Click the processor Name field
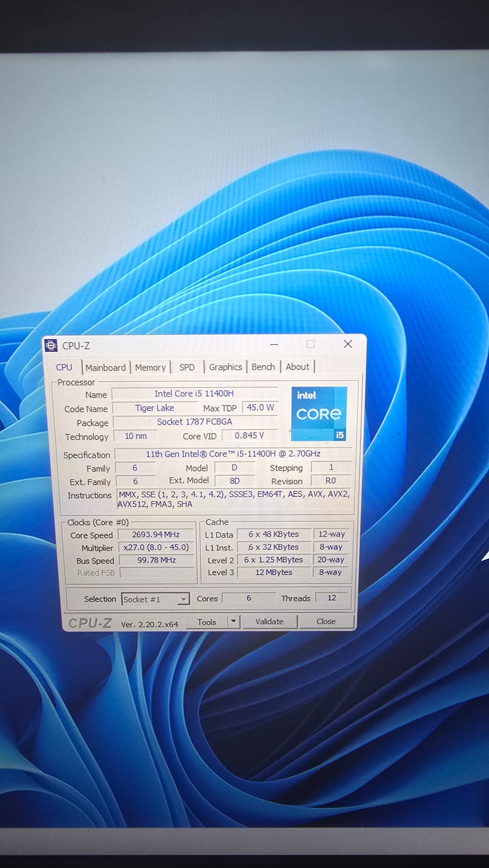 coord(195,394)
